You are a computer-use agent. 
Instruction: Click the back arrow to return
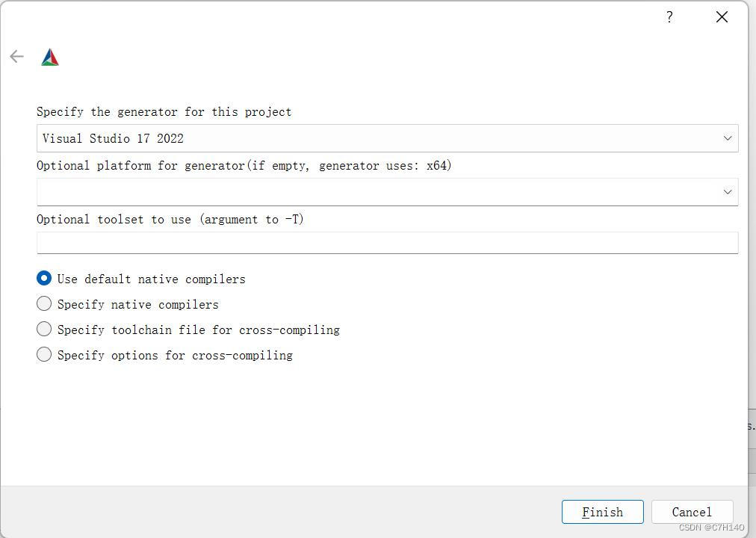tap(16, 56)
